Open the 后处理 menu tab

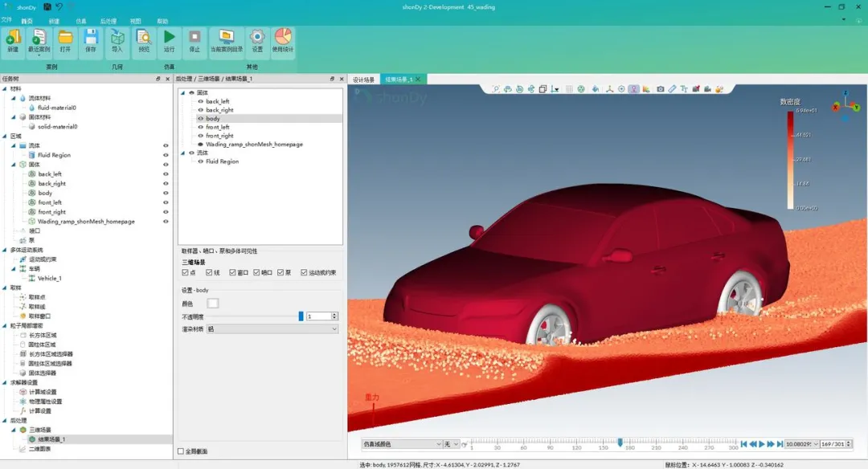click(108, 21)
